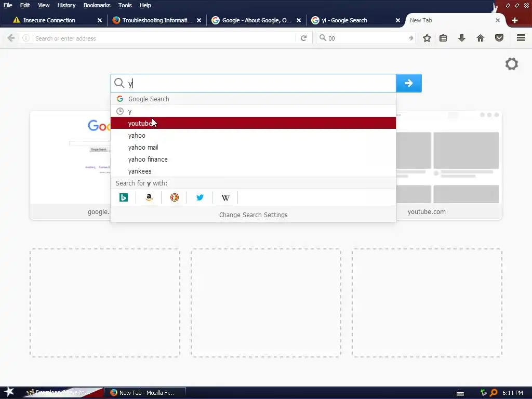Close the Insecure Connection tab
Image resolution: width=532 pixels, height=399 pixels.
(100, 20)
